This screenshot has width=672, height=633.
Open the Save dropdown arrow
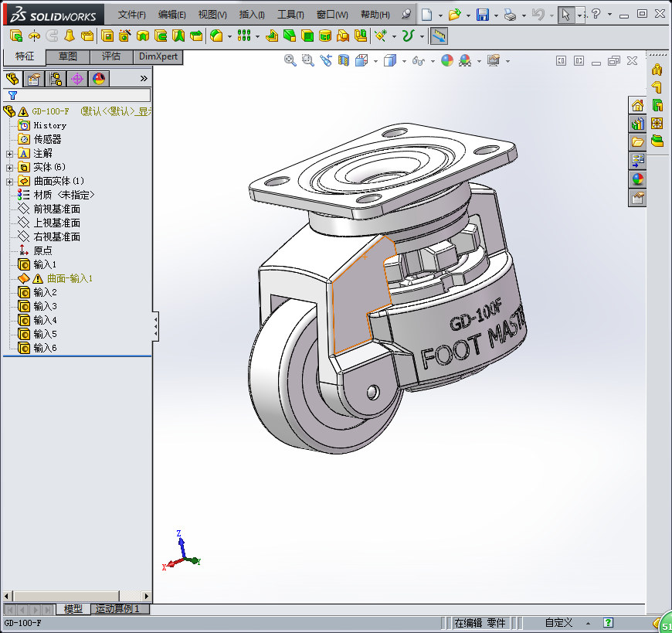tap(496, 15)
